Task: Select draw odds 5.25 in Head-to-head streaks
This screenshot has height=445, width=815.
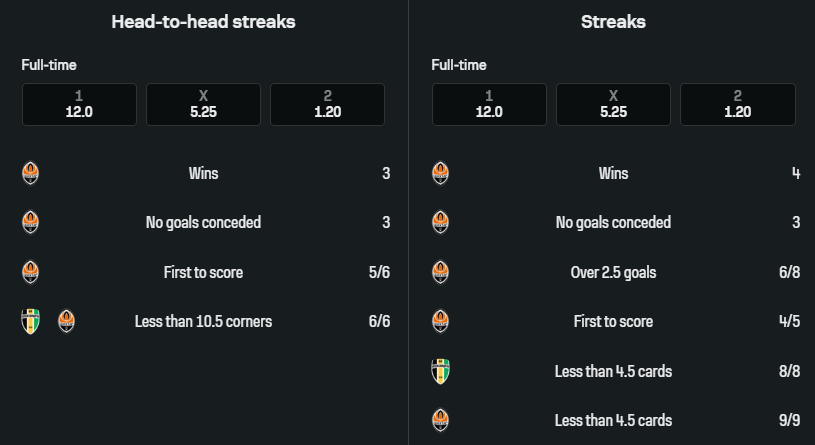Action: 203,104
